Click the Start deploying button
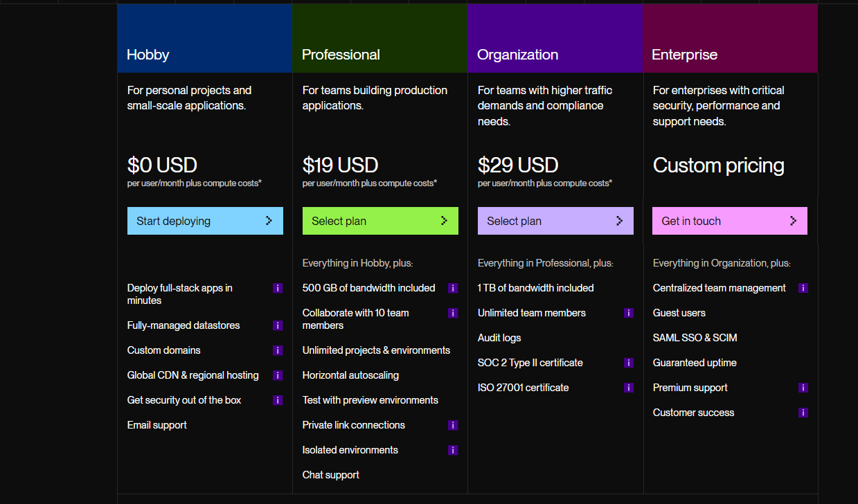The width and height of the screenshot is (858, 504). click(205, 221)
